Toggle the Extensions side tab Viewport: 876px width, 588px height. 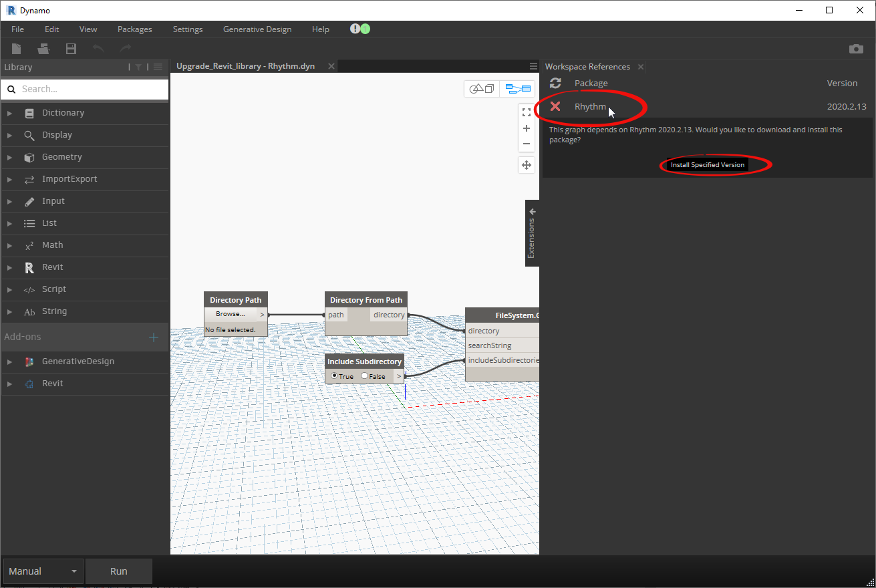point(532,233)
